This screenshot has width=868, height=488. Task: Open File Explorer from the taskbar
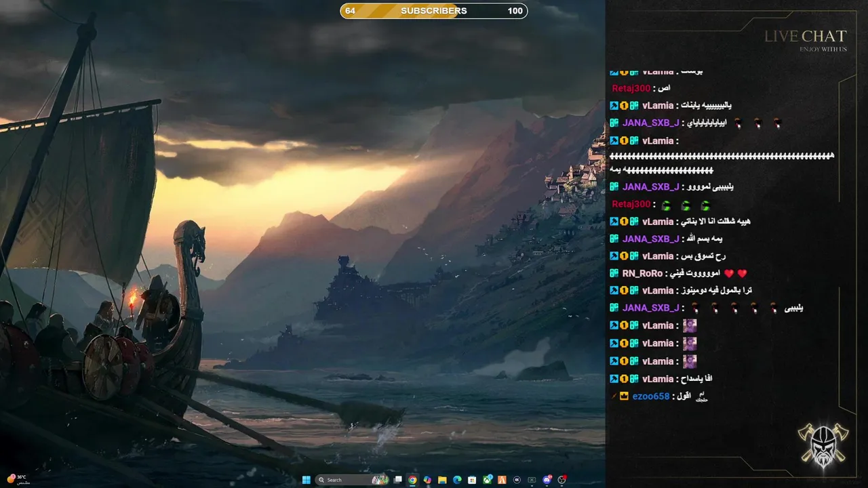(442, 480)
